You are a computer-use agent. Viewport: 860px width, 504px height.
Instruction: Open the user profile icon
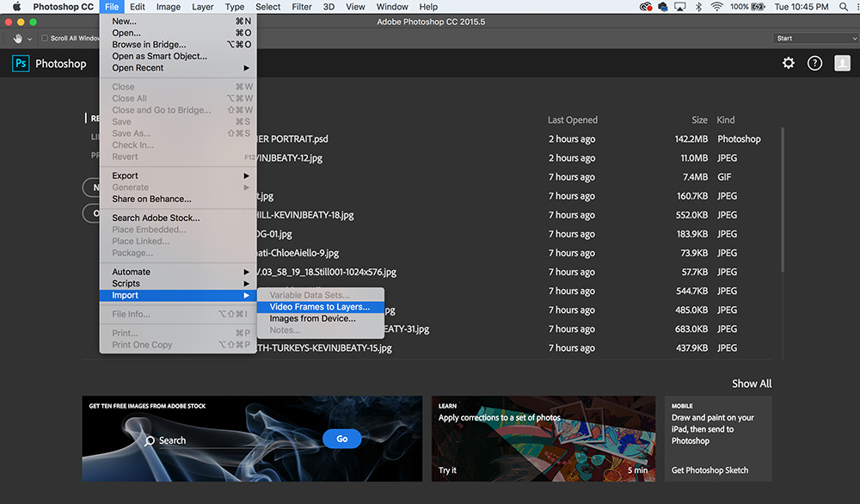tap(842, 63)
